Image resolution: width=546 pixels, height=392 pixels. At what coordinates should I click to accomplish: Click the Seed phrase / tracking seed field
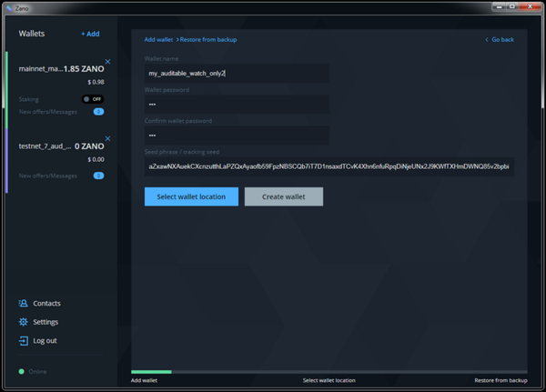pyautogui.click(x=329, y=166)
